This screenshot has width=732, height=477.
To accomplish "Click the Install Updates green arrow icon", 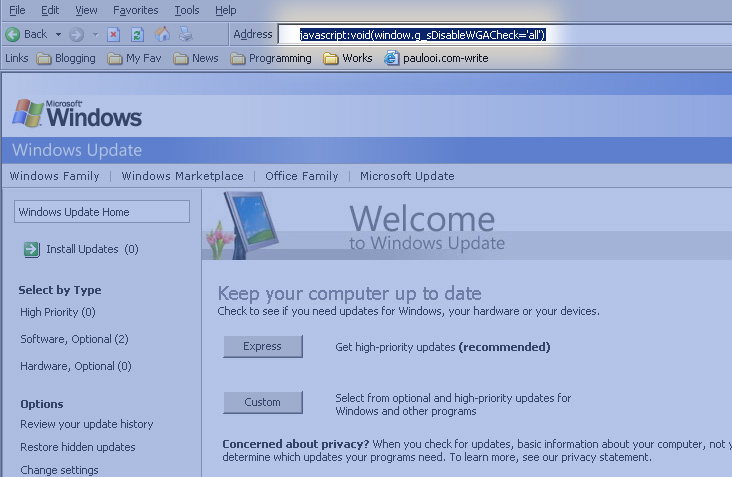I will pos(32,250).
